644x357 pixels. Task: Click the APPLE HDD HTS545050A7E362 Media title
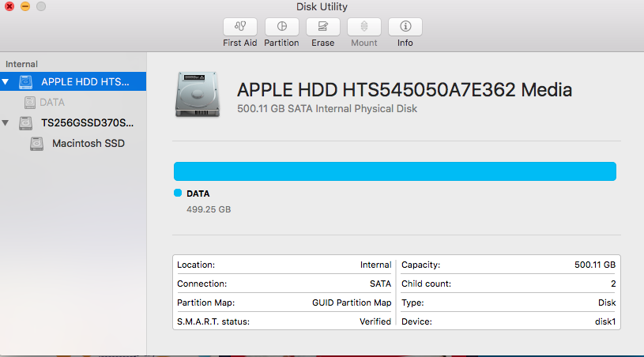(x=405, y=90)
